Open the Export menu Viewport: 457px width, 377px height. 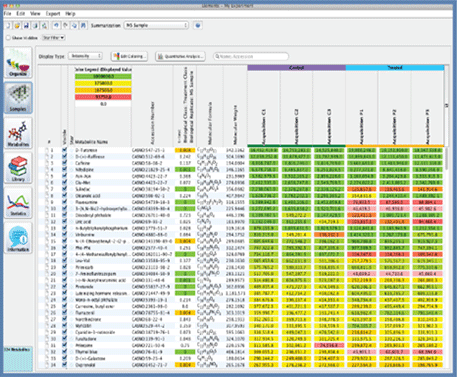[x=53, y=14]
